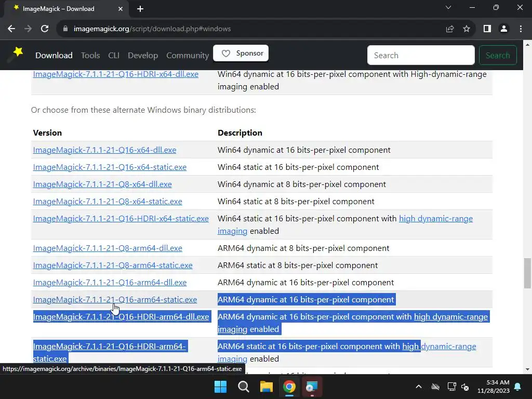This screenshot has height=399, width=532.
Task: Click the browser forward arrow
Action: click(x=28, y=29)
